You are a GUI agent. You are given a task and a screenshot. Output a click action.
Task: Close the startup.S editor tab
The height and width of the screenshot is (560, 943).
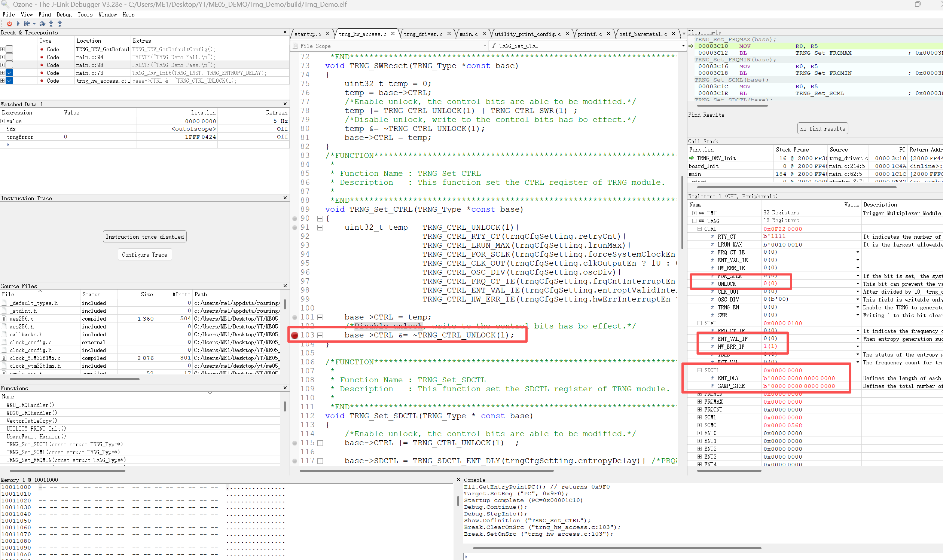328,34
